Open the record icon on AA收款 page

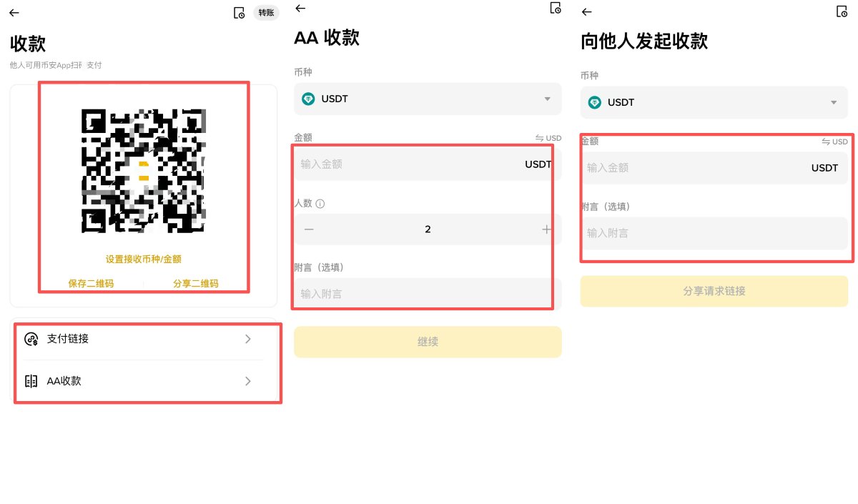555,9
